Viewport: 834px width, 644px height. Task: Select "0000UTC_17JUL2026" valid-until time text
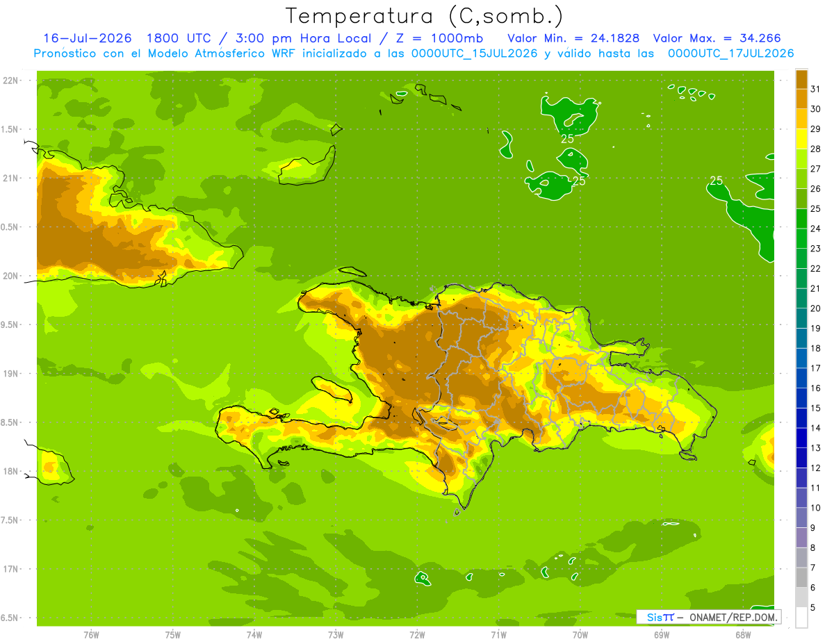point(730,53)
